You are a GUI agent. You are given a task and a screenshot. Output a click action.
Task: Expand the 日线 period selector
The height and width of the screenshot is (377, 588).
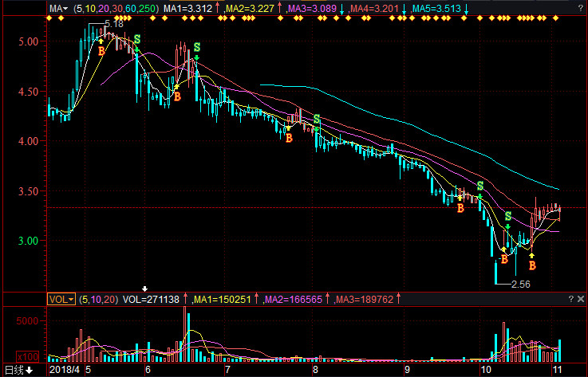tap(19, 370)
